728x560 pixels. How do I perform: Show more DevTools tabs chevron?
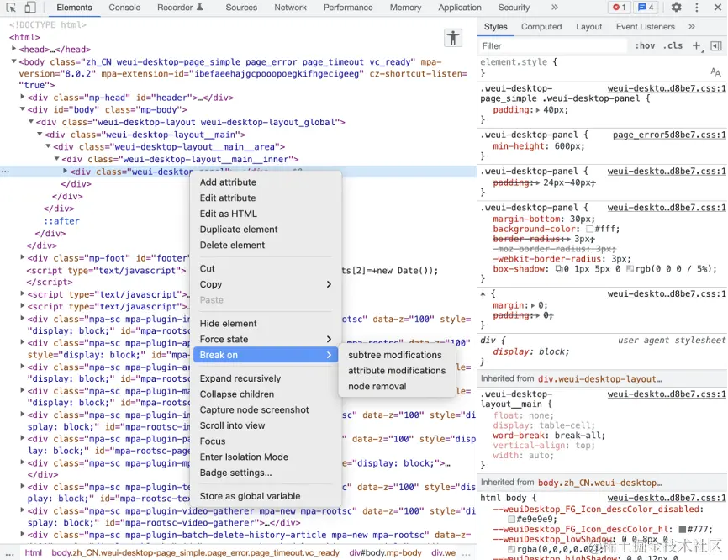(x=554, y=8)
